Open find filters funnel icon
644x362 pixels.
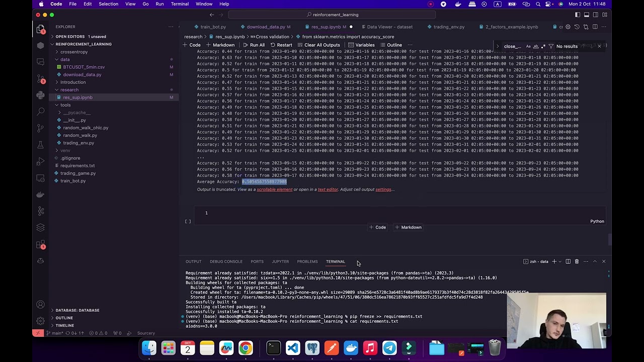tap(551, 46)
